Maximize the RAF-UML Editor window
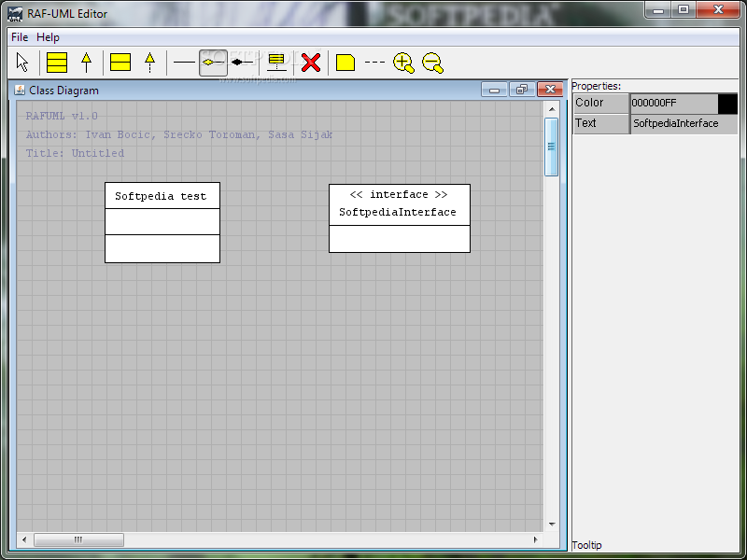The width and height of the screenshot is (747, 560). [x=684, y=10]
